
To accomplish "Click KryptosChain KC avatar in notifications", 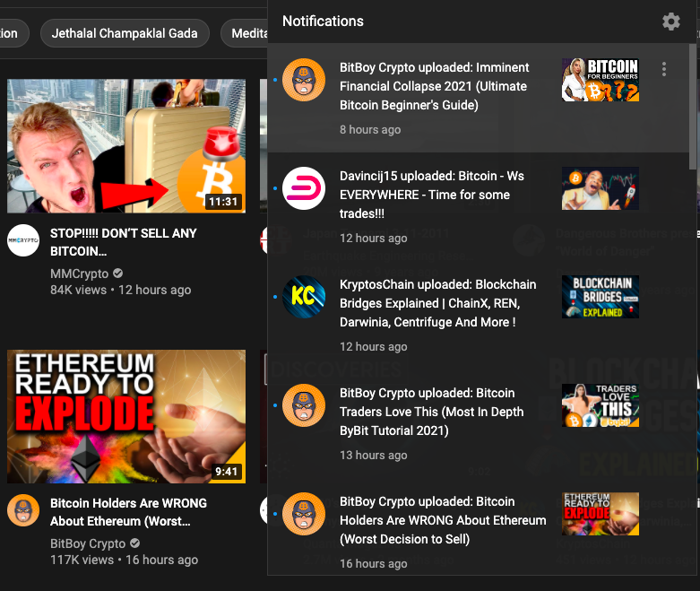I will click(x=304, y=297).
